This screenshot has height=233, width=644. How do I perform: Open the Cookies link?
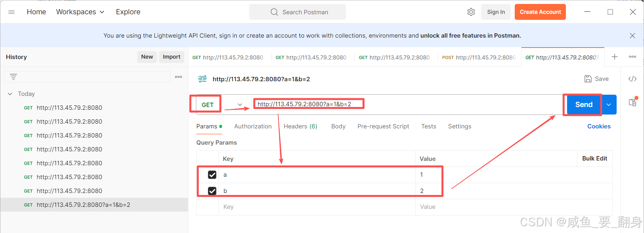point(599,126)
